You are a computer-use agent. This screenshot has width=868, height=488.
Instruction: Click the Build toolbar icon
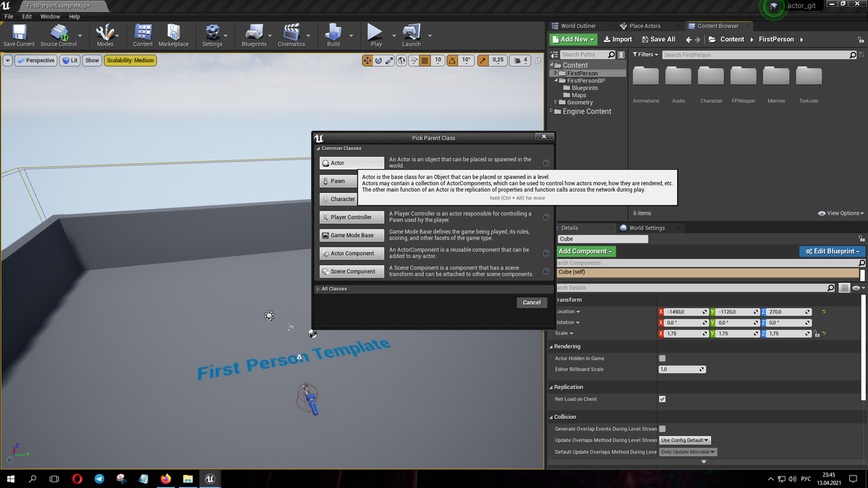[x=333, y=35]
